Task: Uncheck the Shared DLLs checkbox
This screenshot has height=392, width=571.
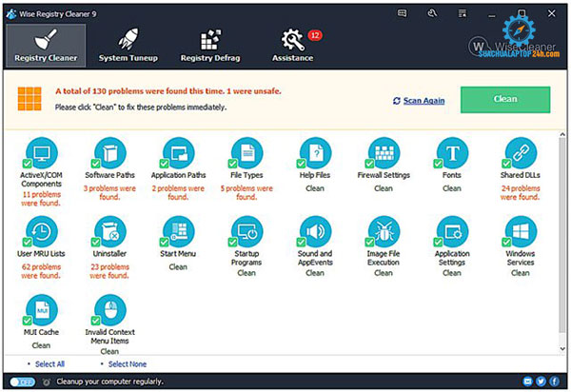Action: 506,163
